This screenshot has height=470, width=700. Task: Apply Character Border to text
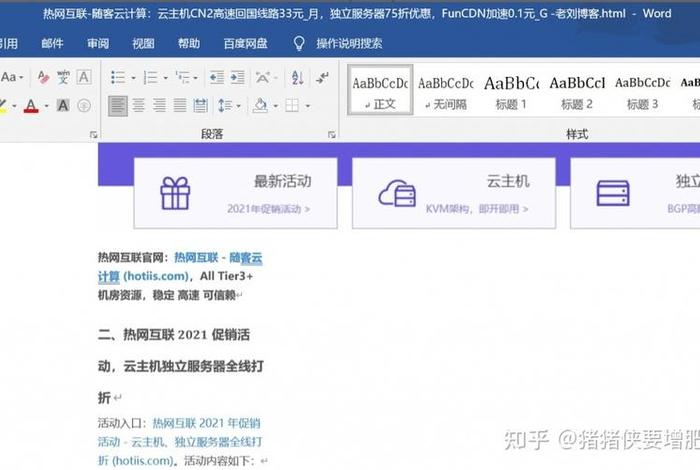pos(83,77)
